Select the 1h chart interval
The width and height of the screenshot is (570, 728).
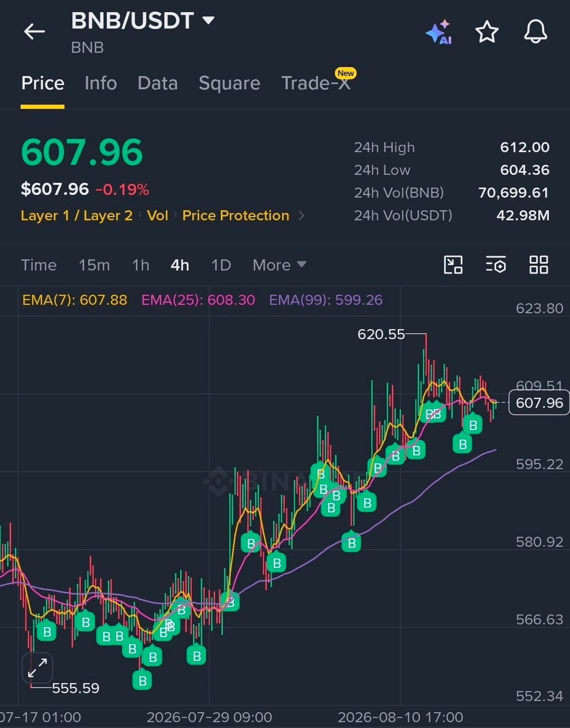pos(141,265)
